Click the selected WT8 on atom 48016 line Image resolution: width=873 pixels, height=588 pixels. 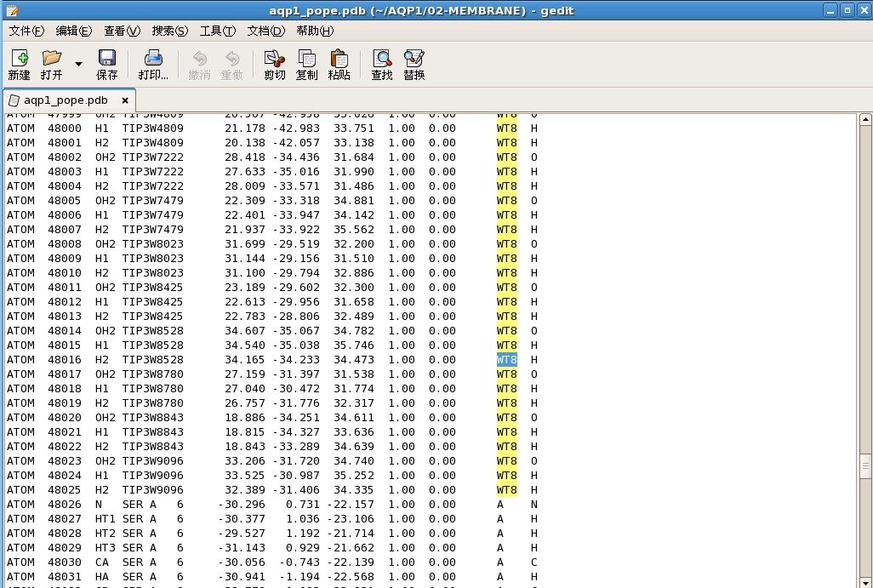tap(506, 360)
